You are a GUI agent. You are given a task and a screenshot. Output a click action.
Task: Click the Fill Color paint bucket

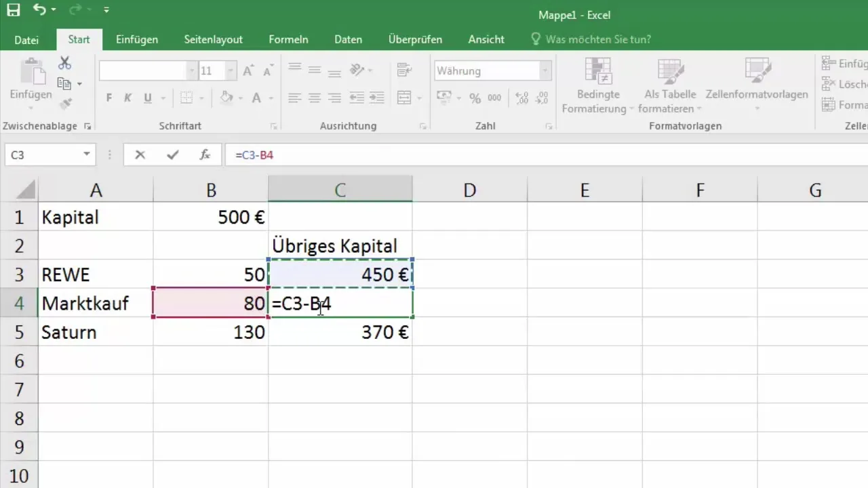(227, 98)
